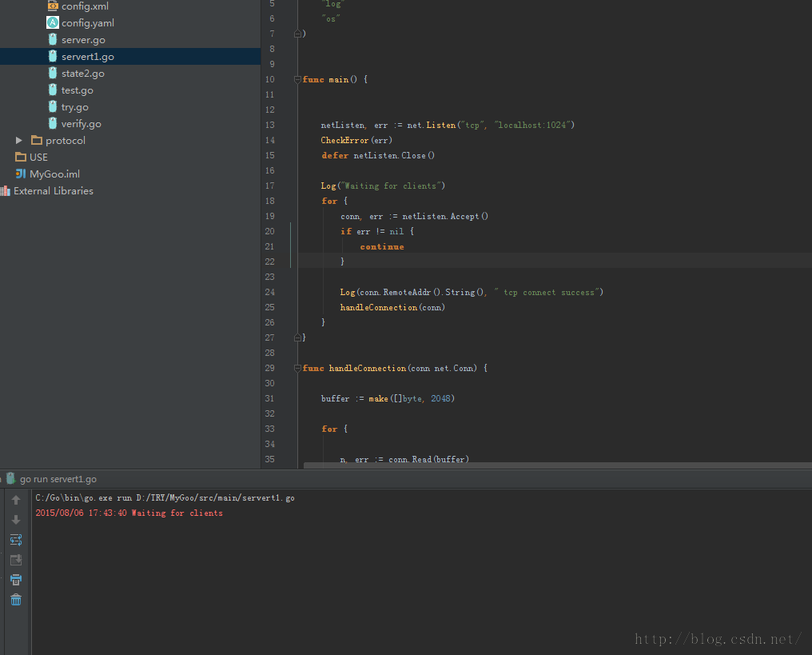Click the config.yaml file icon
The height and width of the screenshot is (655, 812).
click(x=53, y=22)
